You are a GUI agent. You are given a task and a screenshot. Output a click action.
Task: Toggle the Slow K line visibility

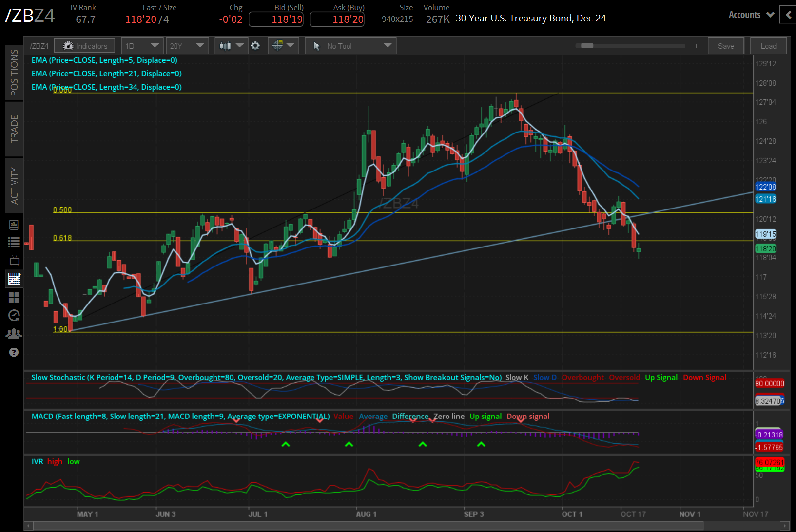[516, 377]
